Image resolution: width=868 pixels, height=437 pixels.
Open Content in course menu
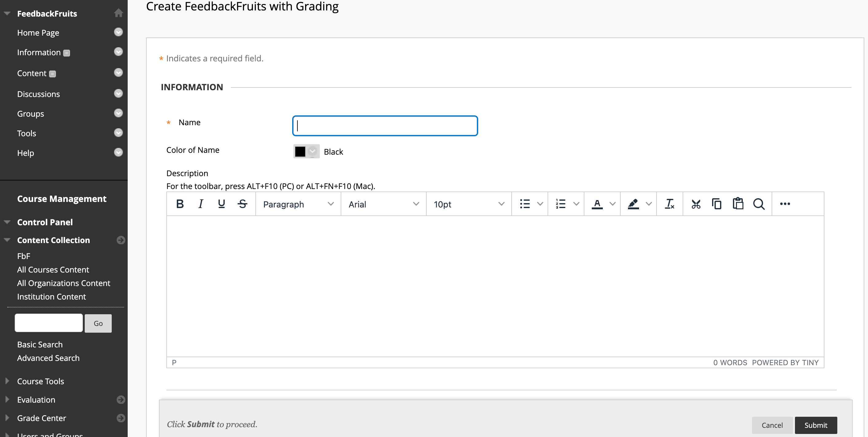pos(32,73)
